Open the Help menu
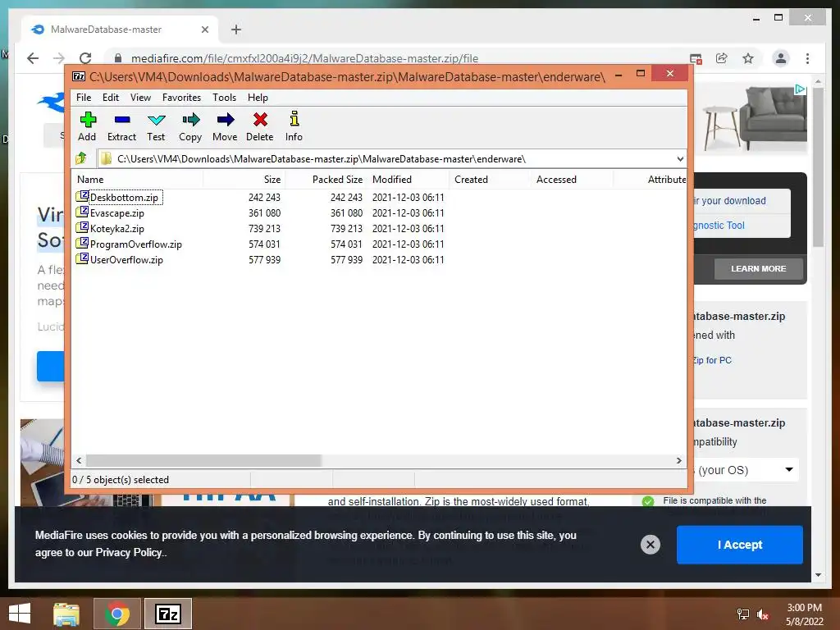This screenshot has height=630, width=840. click(258, 98)
